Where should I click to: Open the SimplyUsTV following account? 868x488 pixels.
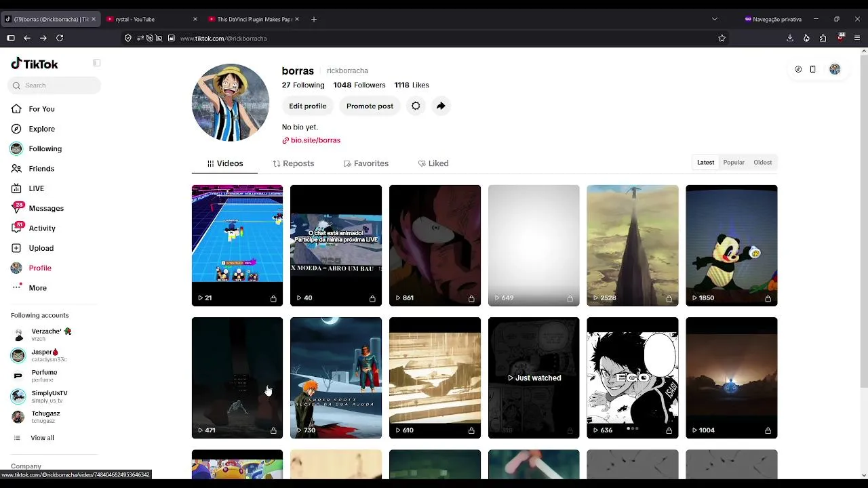tap(49, 396)
